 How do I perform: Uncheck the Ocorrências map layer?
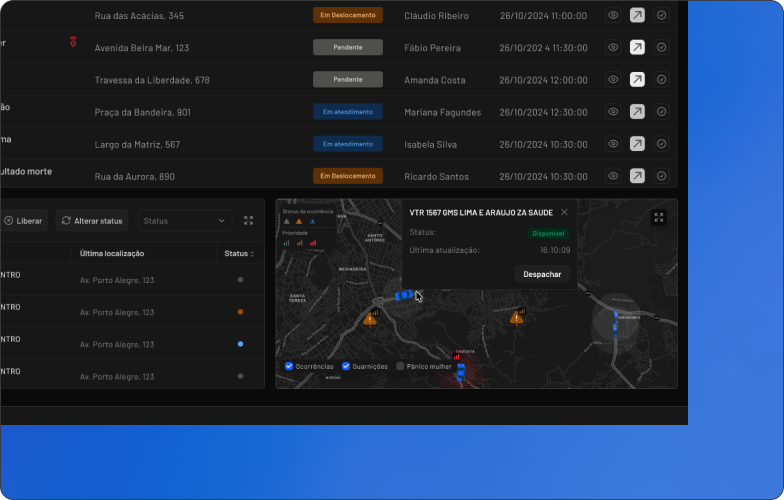click(x=289, y=366)
